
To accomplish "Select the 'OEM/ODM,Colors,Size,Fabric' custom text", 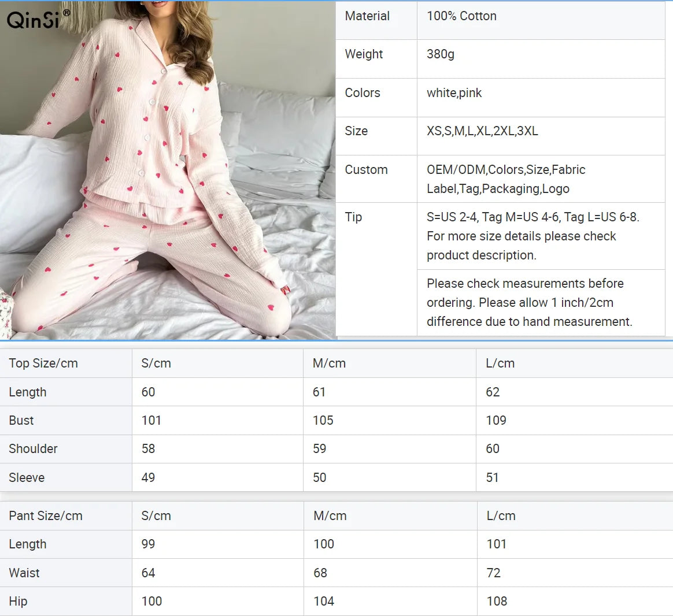I will [505, 170].
